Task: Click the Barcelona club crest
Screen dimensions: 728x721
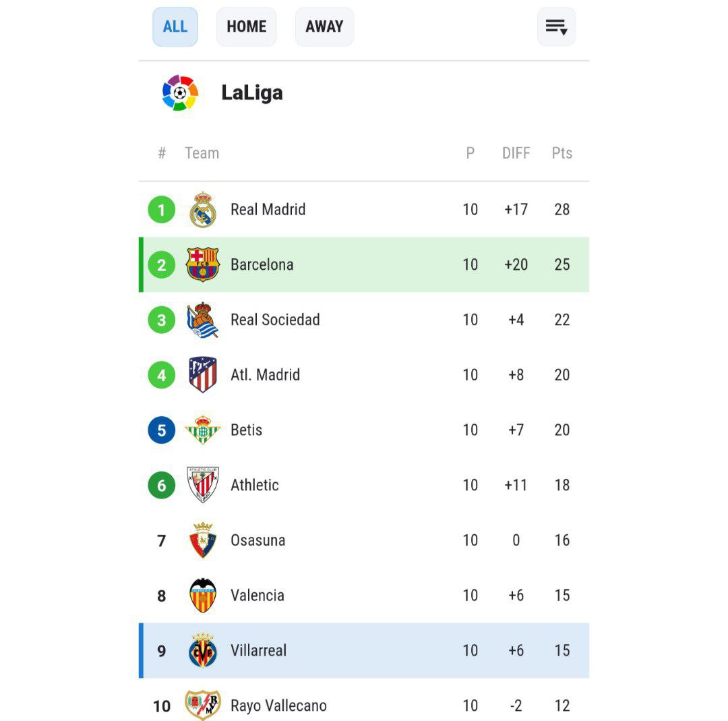Action: coord(203,264)
